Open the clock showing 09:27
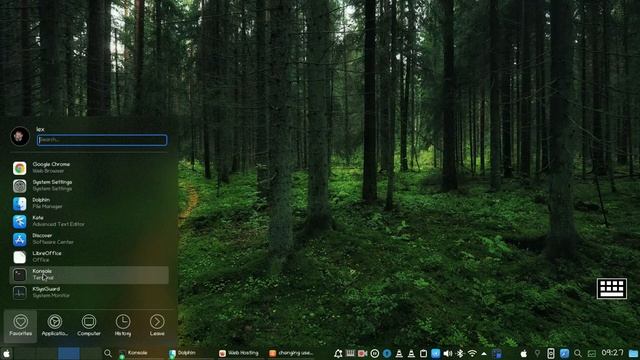The image size is (640, 360). click(612, 353)
